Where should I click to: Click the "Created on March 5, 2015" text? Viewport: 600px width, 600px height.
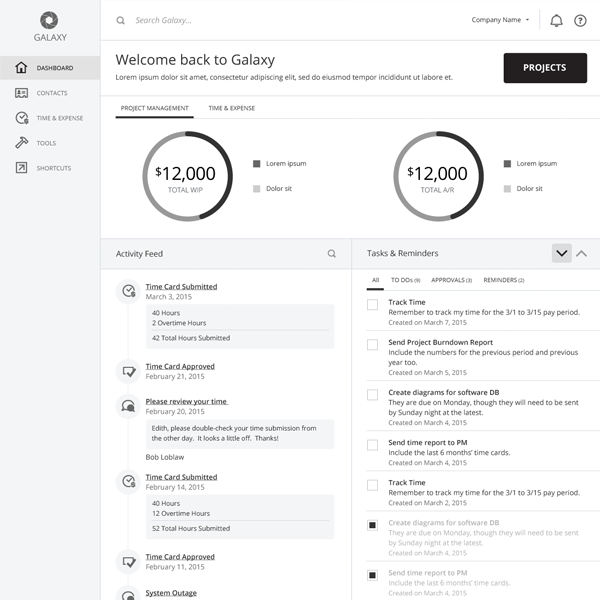tap(427, 373)
